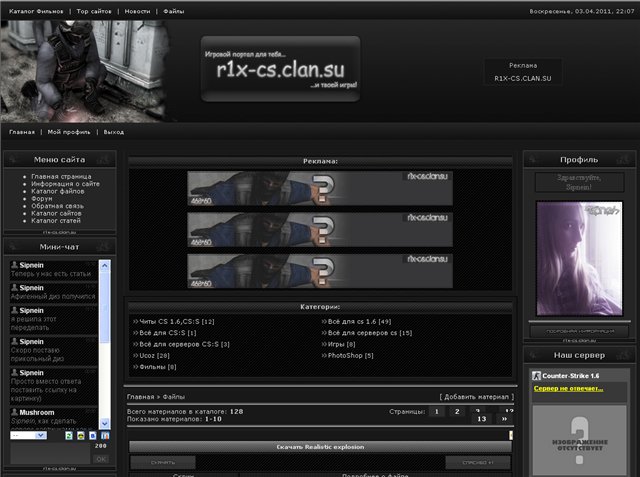Click Скачать Realistic explosion title bar
This screenshot has height=477, width=640.
320,447
